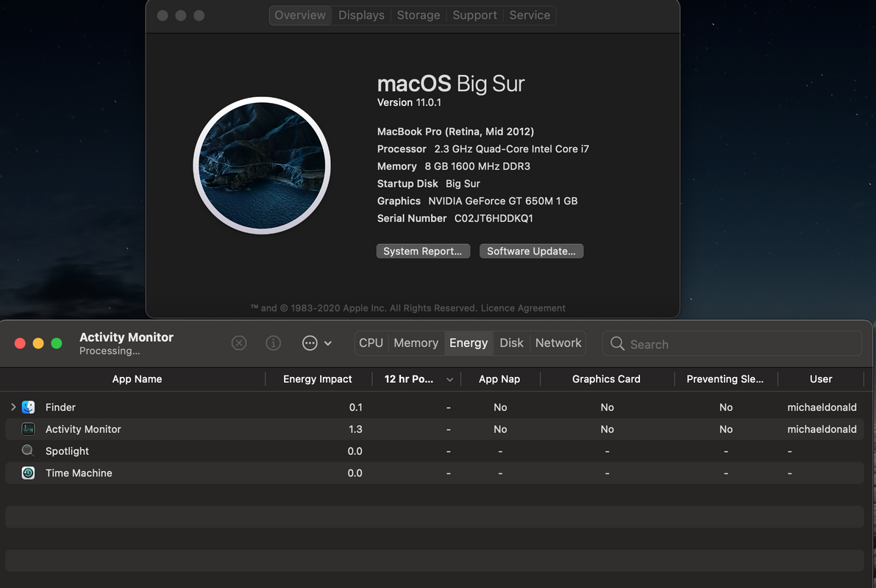Image resolution: width=876 pixels, height=588 pixels.
Task: Click the serial number C02JT6HDDKQ1
Action: click(494, 218)
